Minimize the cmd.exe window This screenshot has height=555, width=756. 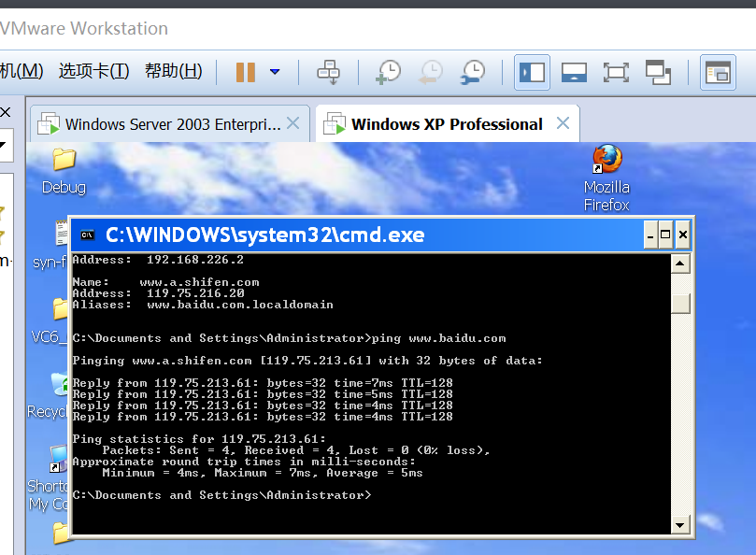(x=650, y=235)
